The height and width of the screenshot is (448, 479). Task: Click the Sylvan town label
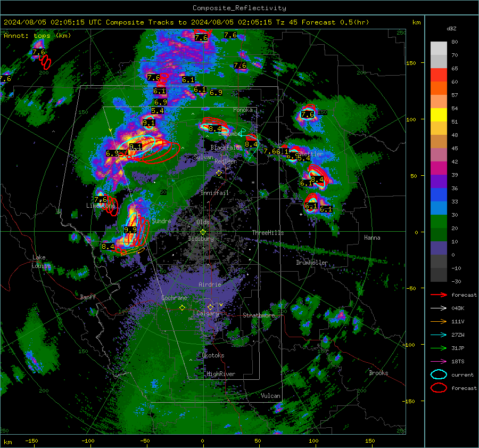[203, 157]
